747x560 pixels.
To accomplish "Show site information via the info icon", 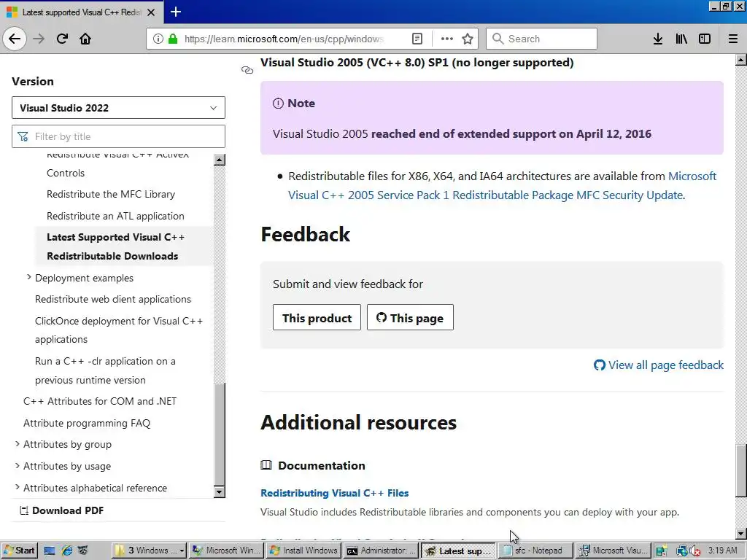I will 158,39.
